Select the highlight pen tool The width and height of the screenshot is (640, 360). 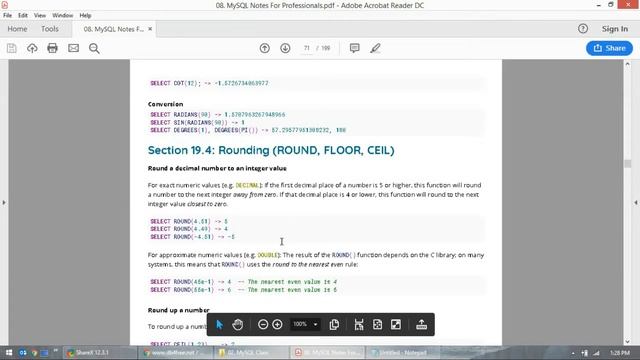(x=375, y=48)
